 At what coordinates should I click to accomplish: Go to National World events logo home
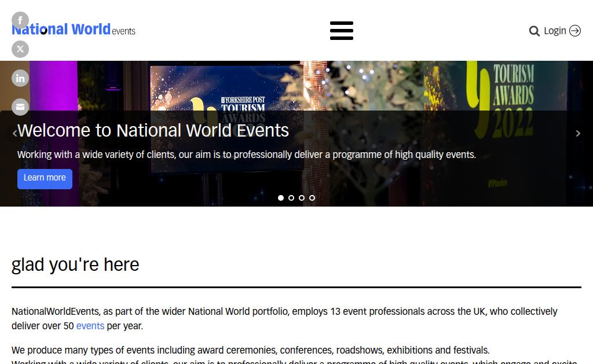pyautogui.click(x=74, y=30)
